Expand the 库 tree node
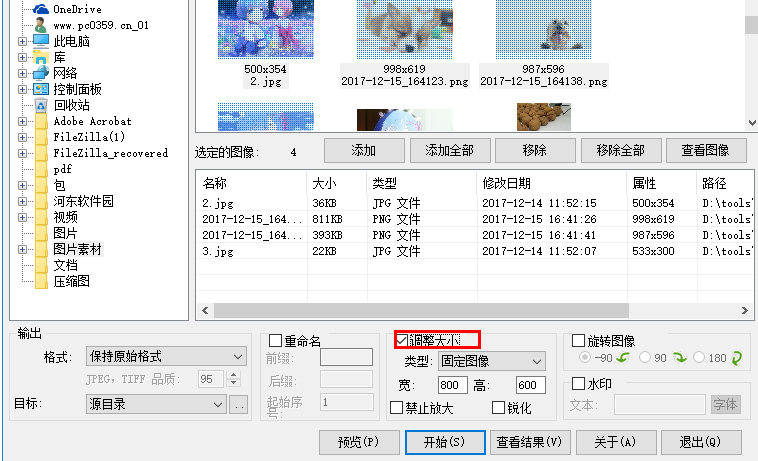 (x=22, y=57)
